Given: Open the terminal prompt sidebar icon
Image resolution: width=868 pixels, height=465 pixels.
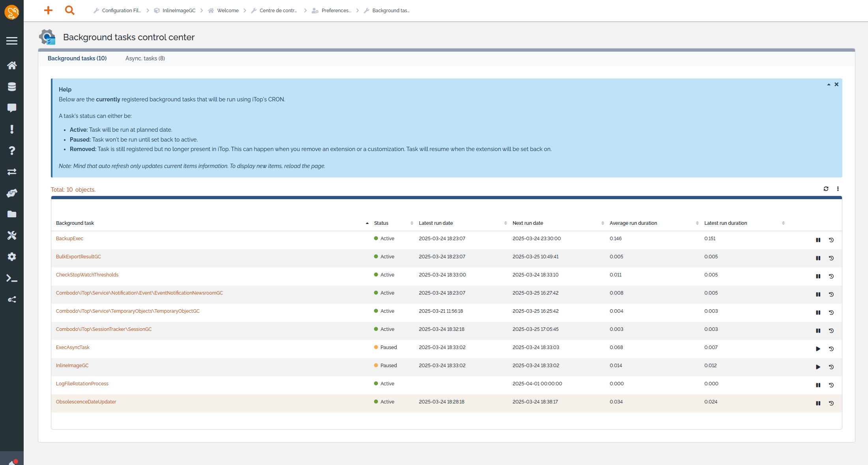Looking at the screenshot, I should pyautogui.click(x=12, y=278).
